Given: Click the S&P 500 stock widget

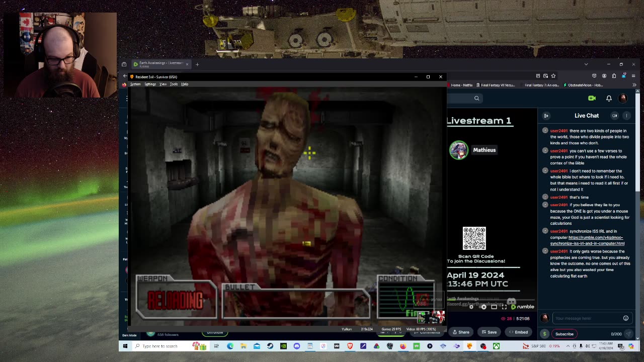Looking at the screenshot, I should (x=541, y=346).
